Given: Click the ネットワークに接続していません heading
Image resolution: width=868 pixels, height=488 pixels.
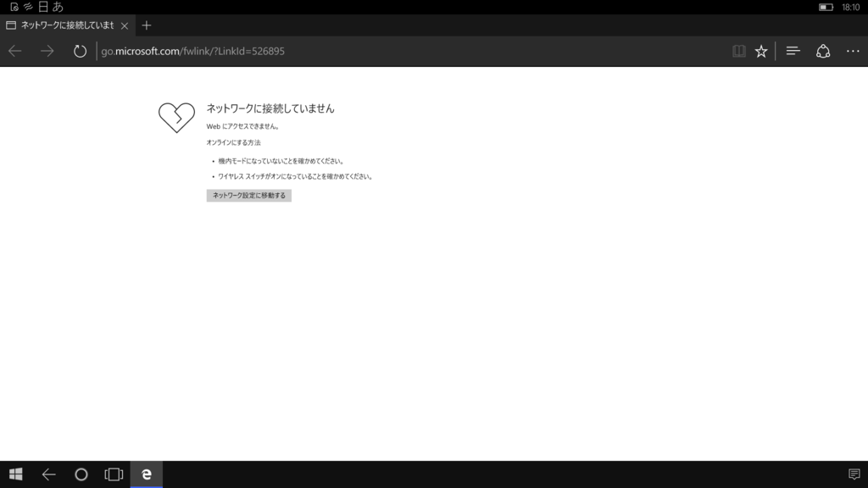Looking at the screenshot, I should [x=270, y=108].
